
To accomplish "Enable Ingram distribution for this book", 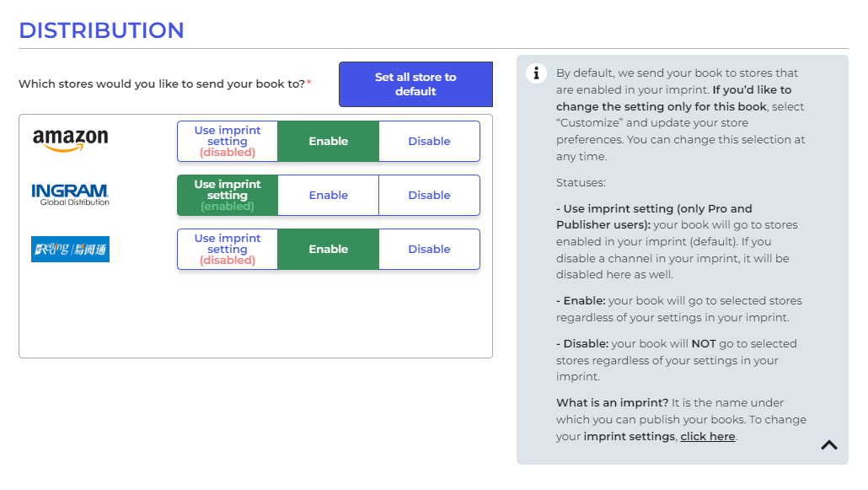I will pos(328,195).
